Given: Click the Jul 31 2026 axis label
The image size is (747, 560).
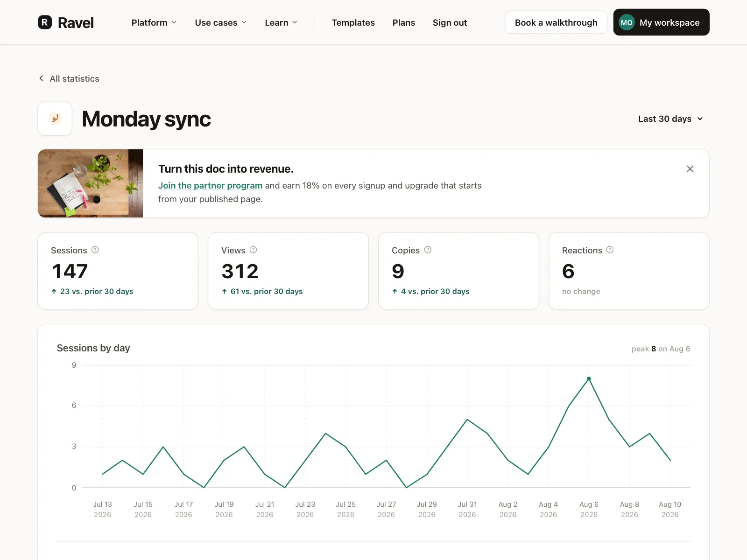Looking at the screenshot, I should tap(467, 509).
